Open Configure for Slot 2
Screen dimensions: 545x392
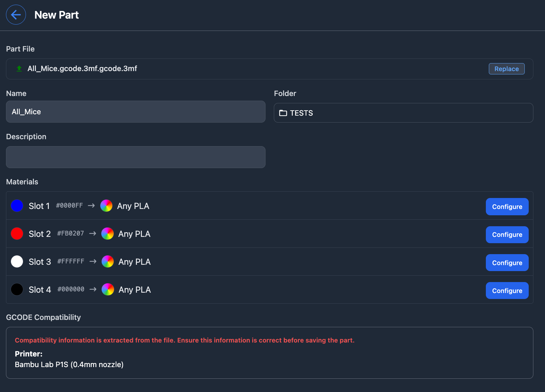[x=507, y=235]
